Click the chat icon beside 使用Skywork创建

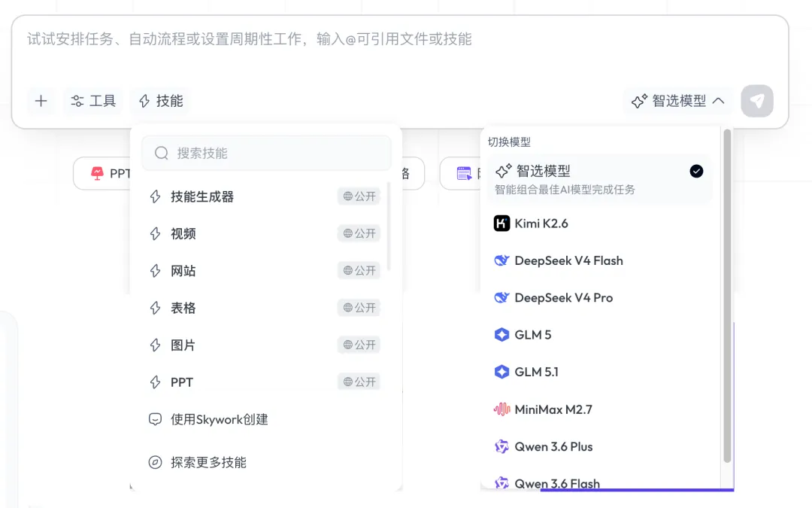pos(156,419)
